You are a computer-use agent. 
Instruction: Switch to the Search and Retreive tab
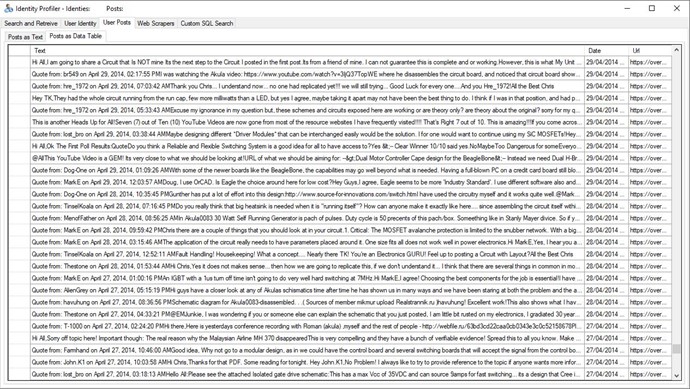[x=31, y=23]
